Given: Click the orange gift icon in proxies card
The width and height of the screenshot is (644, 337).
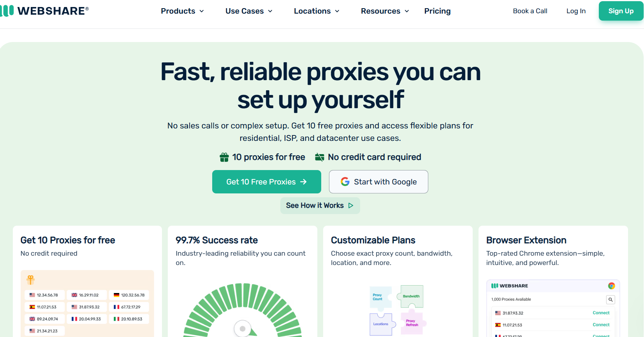Looking at the screenshot, I should pyautogui.click(x=31, y=279).
